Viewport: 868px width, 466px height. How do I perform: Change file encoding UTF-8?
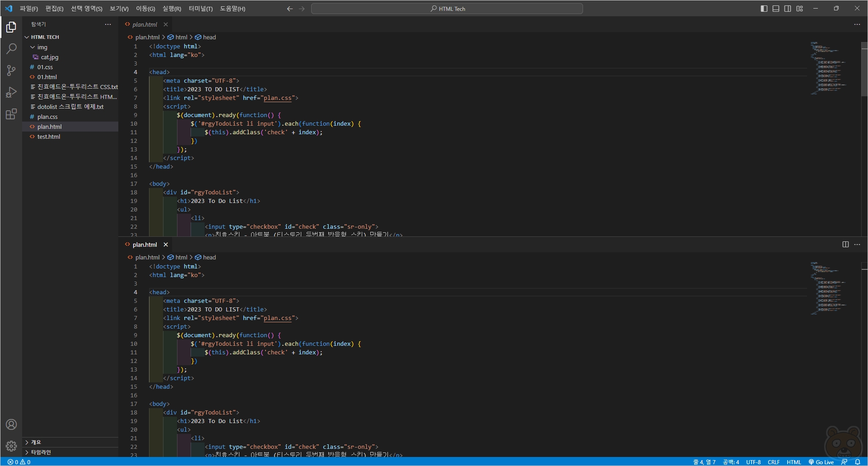[753, 462]
